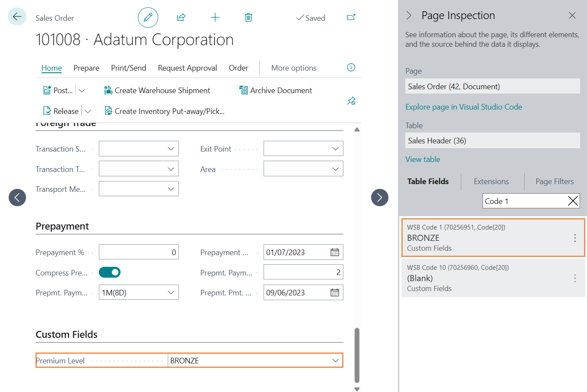The width and height of the screenshot is (587, 392).
Task: Click the Prepayment % input field
Action: pyautogui.click(x=138, y=253)
